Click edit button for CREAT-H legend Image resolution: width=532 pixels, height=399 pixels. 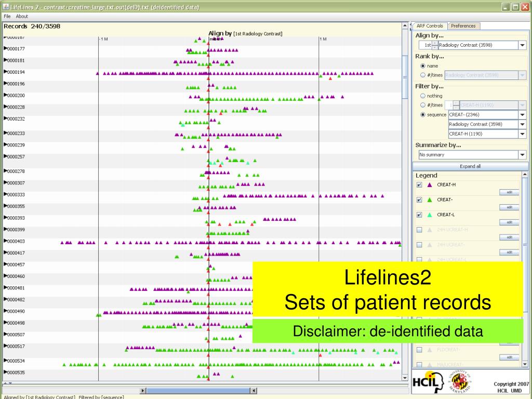coord(509,192)
